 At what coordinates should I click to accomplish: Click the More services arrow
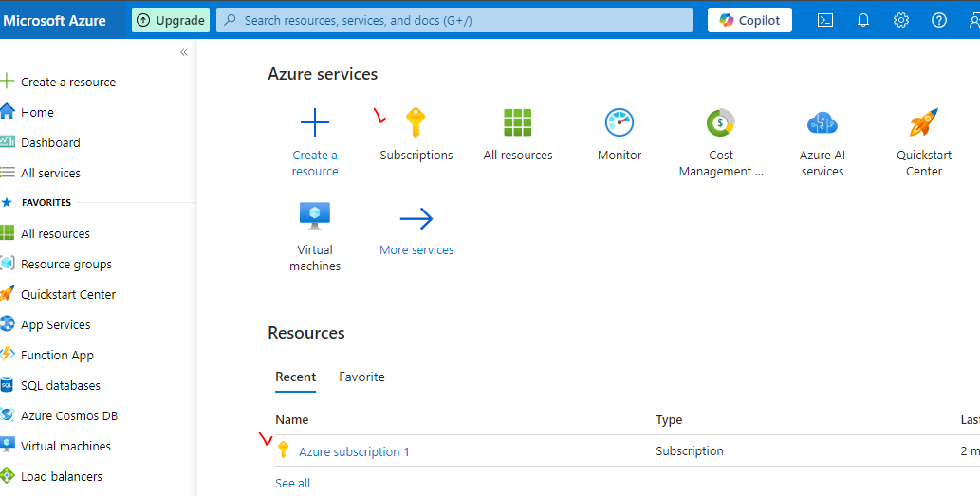pos(416,218)
